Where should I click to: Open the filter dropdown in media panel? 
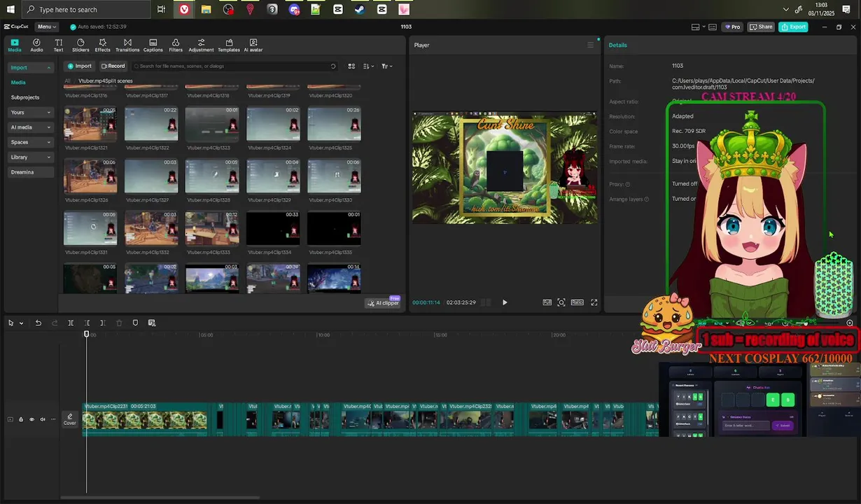coord(386,66)
